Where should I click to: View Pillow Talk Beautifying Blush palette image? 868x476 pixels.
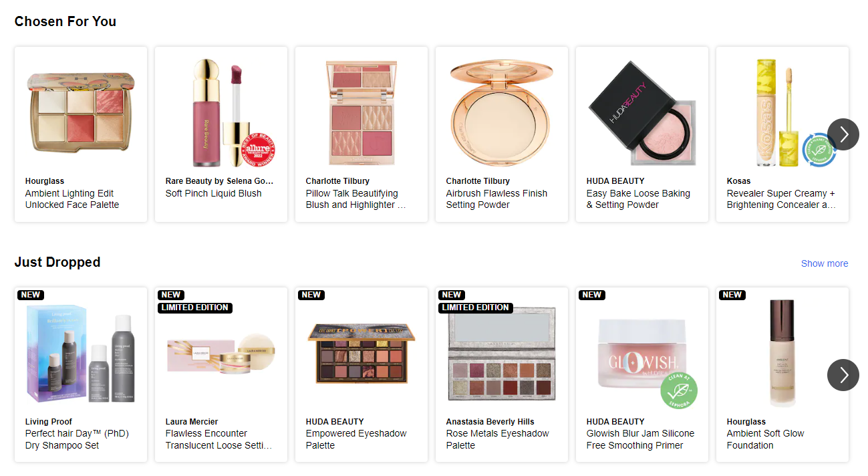361,113
